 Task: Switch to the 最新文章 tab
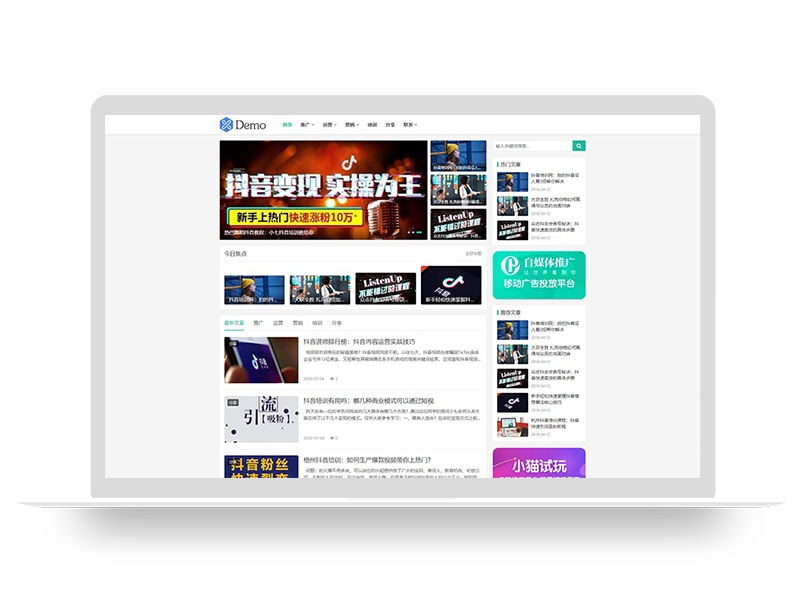pos(233,322)
